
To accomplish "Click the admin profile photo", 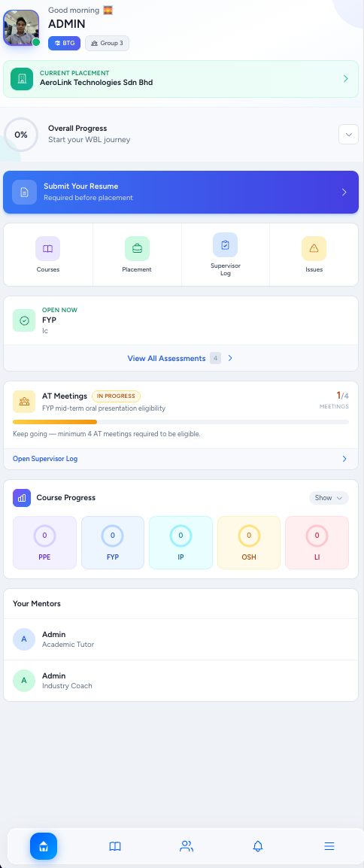I will tap(22, 28).
